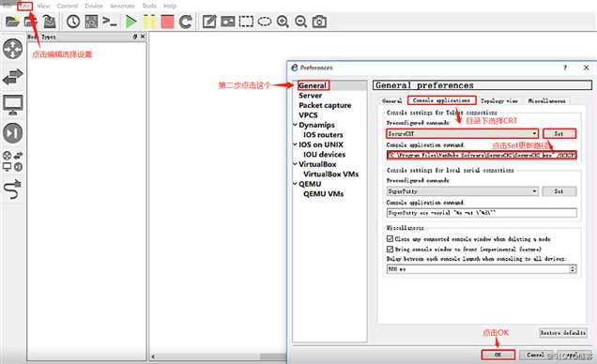Open project with the folder icon
This screenshot has width=597, height=364.
pyautogui.click(x=12, y=22)
